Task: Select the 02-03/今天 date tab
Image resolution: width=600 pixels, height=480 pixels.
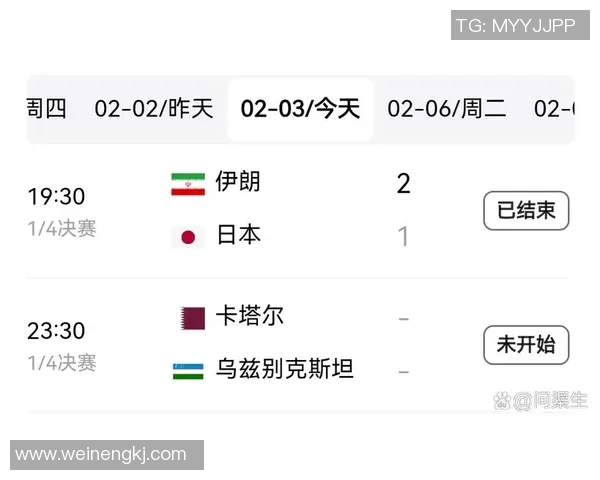Action: tap(300, 109)
